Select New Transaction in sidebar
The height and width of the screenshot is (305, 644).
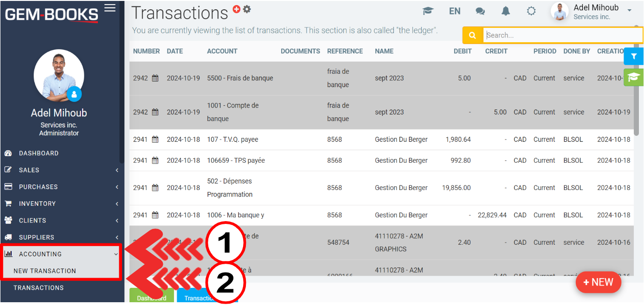[x=45, y=271]
